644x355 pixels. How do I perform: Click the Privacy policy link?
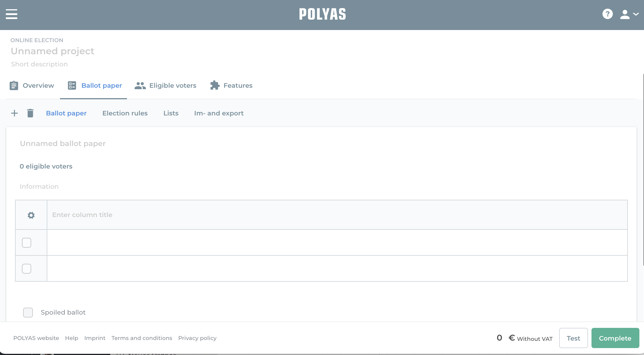[x=197, y=337]
